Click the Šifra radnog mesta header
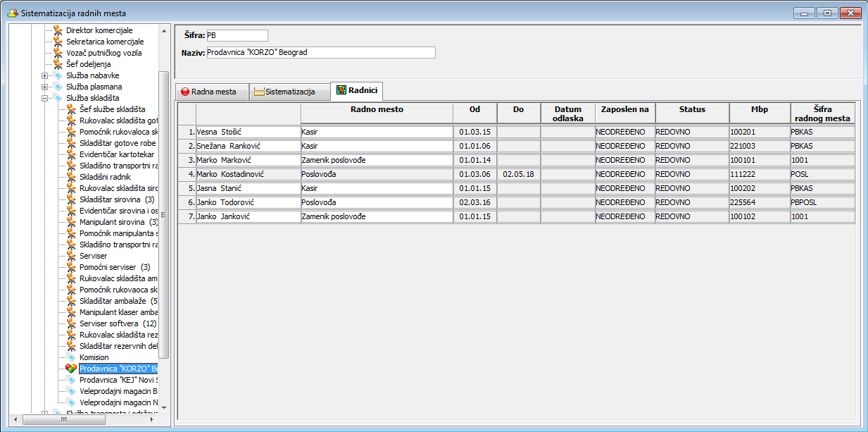 pos(823,113)
